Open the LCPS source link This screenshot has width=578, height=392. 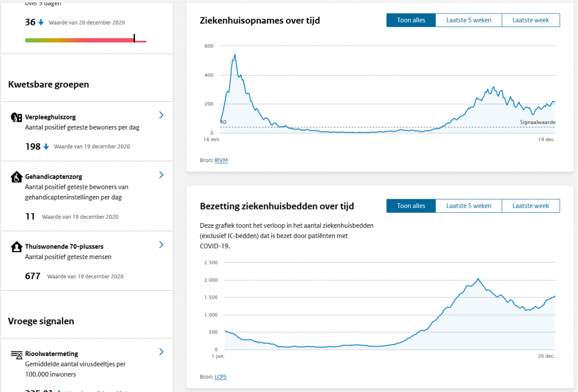(220, 377)
